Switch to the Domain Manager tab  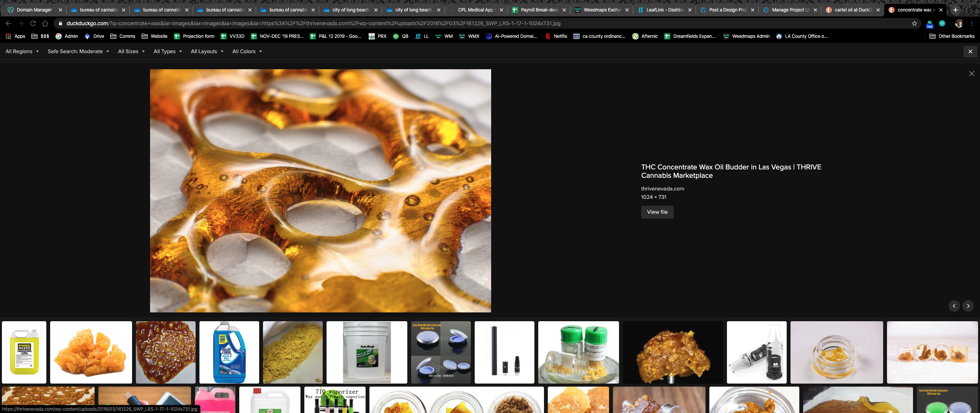pyautogui.click(x=34, y=10)
